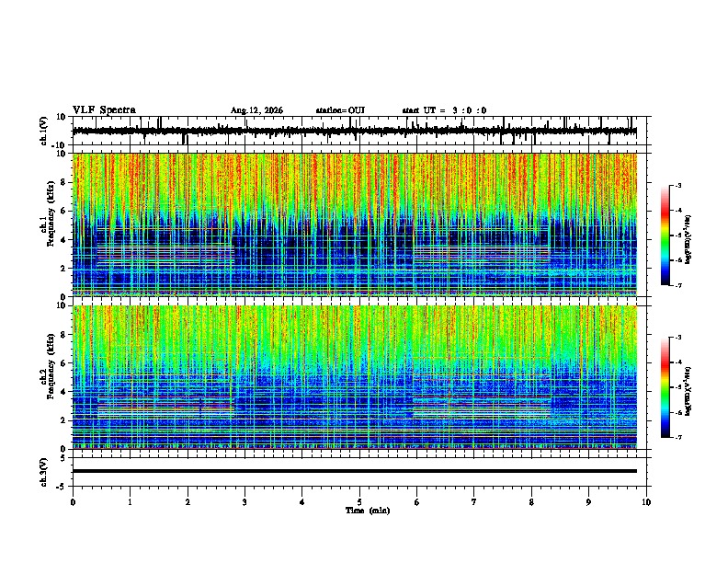
Task: Click the Time (min) axis label
Action: 368,511
